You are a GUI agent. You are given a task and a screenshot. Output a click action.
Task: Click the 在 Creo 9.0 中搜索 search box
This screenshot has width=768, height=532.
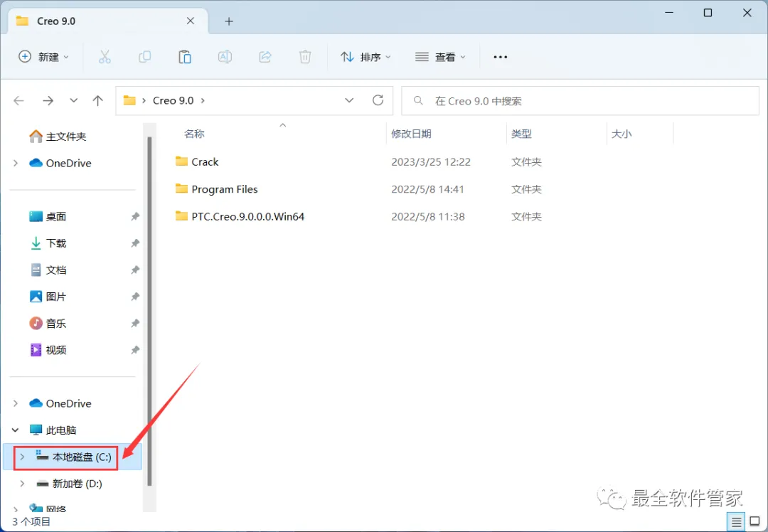tap(580, 100)
